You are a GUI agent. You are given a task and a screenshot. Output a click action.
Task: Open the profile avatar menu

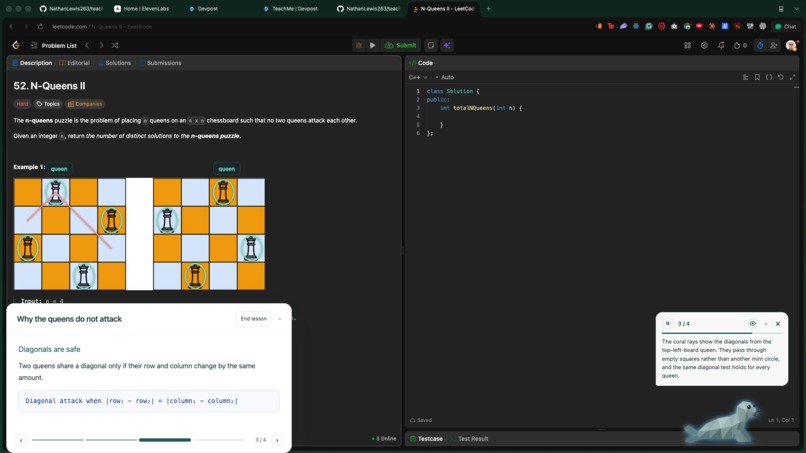(x=791, y=45)
